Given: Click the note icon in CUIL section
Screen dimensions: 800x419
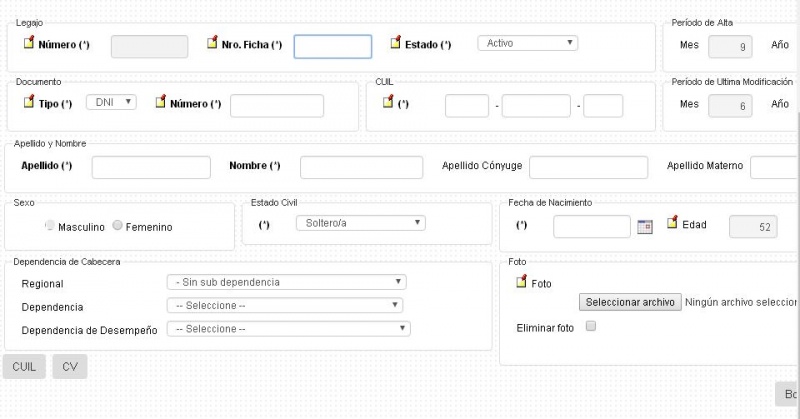Looking at the screenshot, I should (388, 102).
